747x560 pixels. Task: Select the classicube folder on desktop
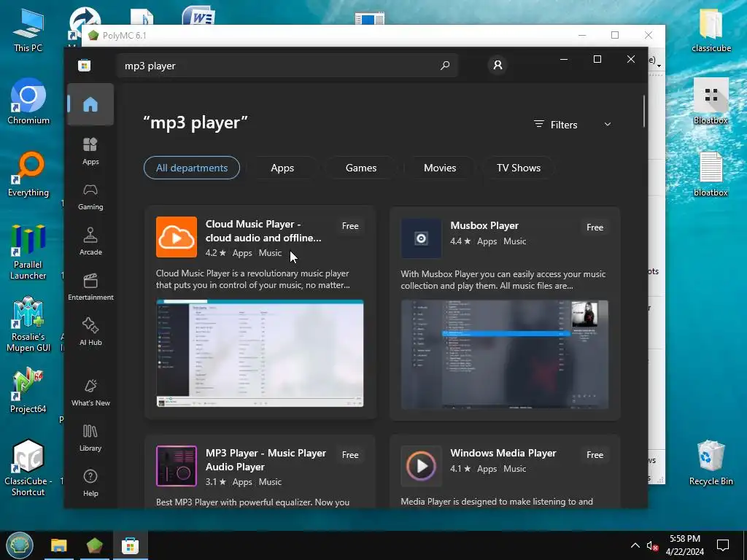point(711,29)
